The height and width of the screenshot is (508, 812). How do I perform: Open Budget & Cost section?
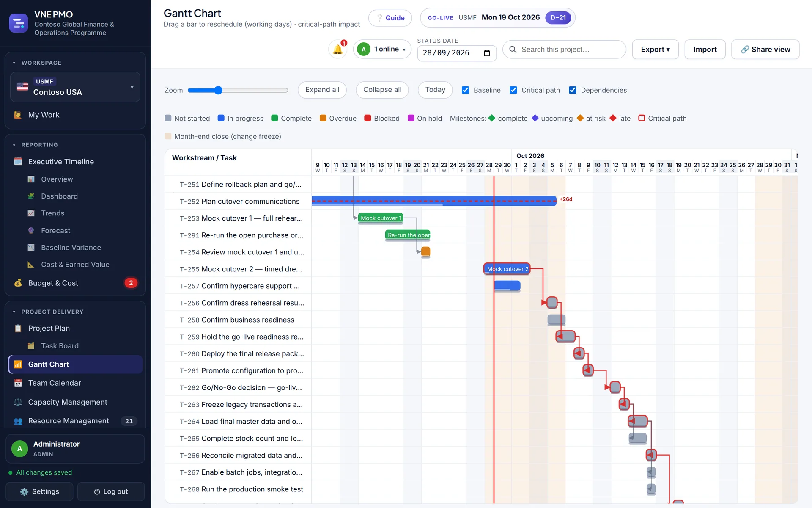[75, 283]
